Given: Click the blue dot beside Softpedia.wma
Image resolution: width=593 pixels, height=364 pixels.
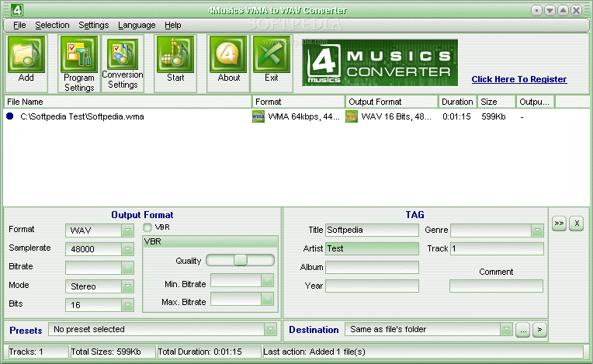Looking at the screenshot, I should pyautogui.click(x=10, y=116).
